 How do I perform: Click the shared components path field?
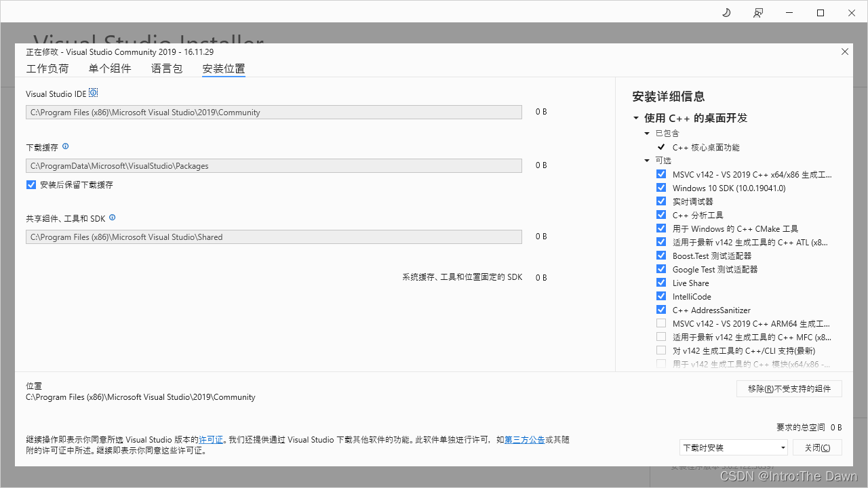(274, 237)
